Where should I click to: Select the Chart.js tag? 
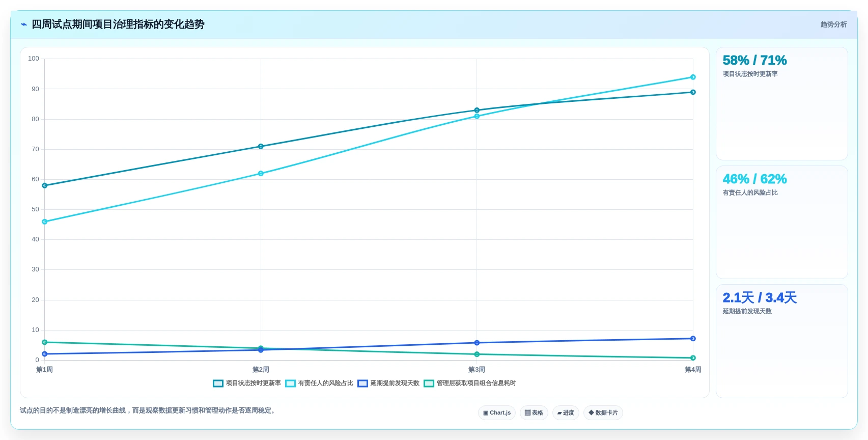497,413
